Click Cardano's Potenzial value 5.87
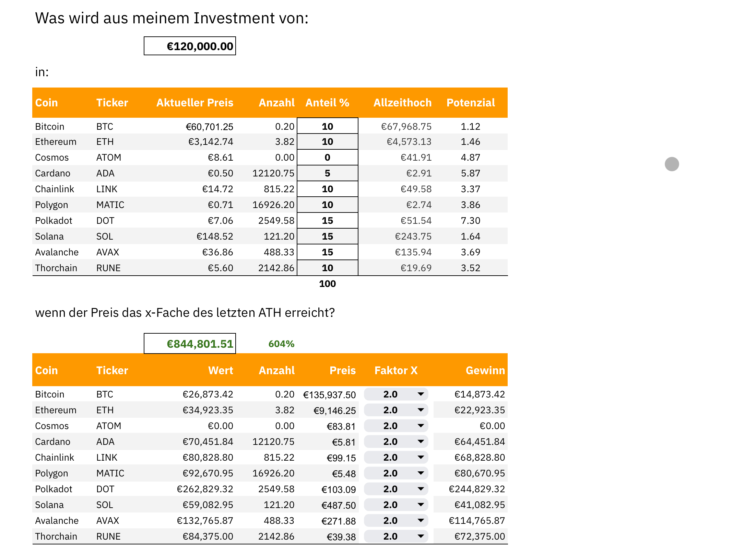 (x=470, y=173)
